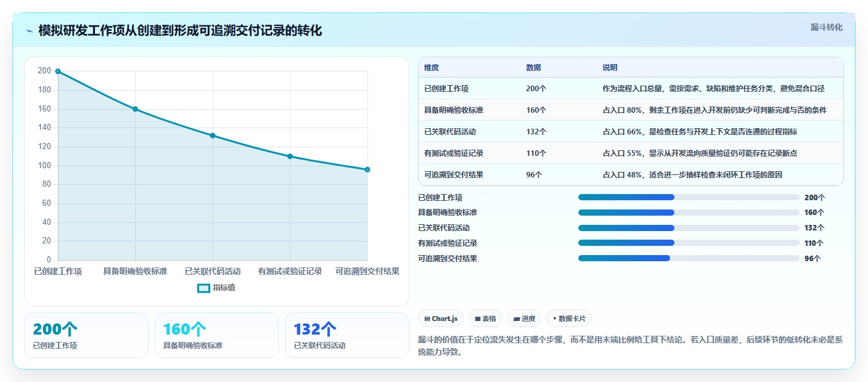This screenshot has width=868, height=382.
Task: Click the progress bar for 已创建工作项
Action: click(689, 197)
